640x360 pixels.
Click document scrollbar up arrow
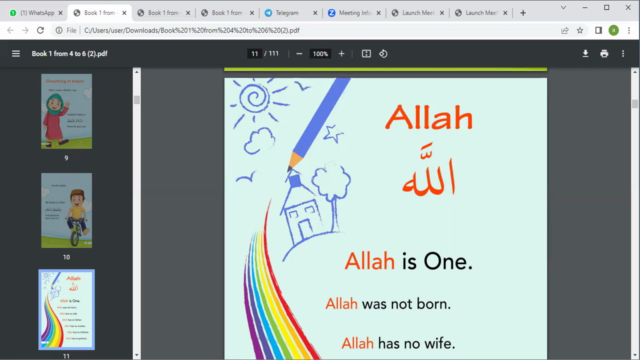635,72
